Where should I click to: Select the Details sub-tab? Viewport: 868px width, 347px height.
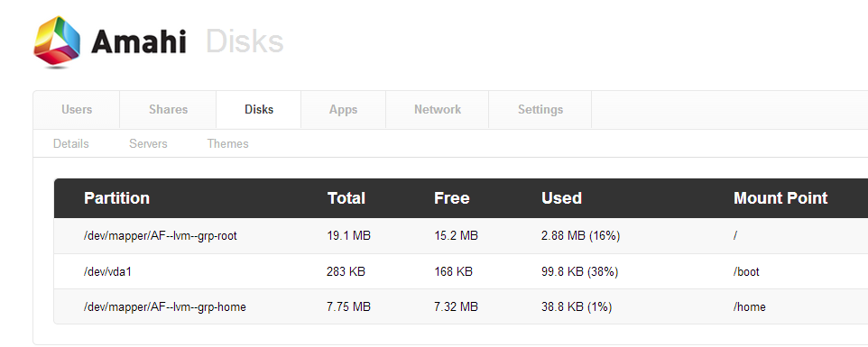tap(71, 143)
